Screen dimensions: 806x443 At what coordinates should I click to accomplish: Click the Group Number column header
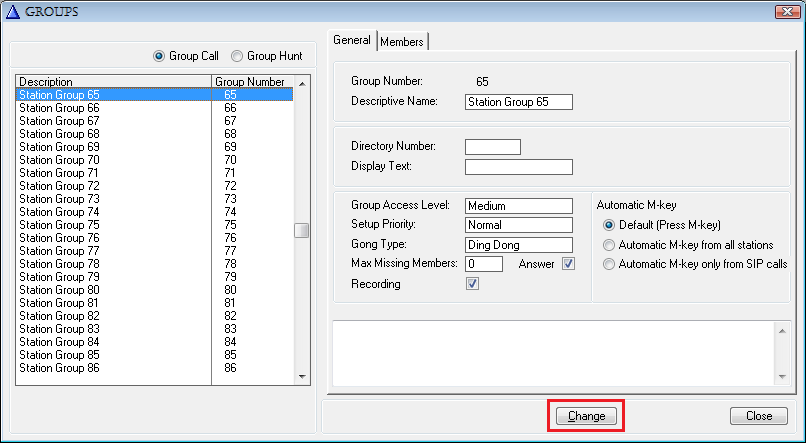253,82
